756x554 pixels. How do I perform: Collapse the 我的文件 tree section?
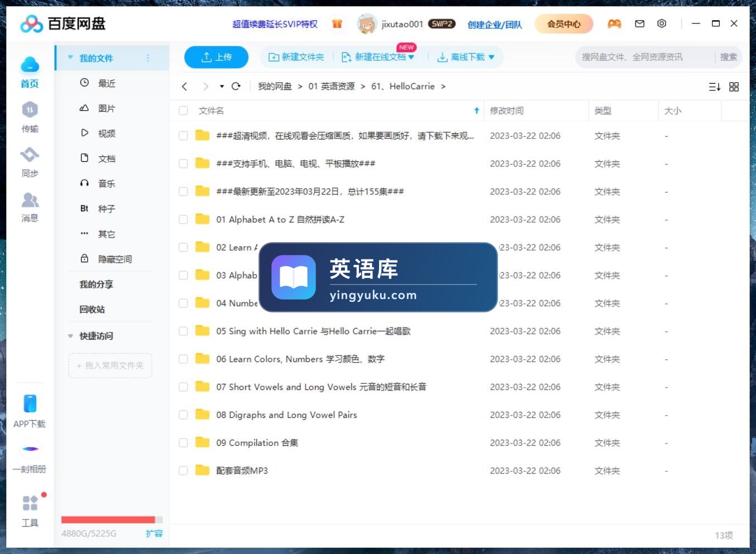(x=70, y=57)
